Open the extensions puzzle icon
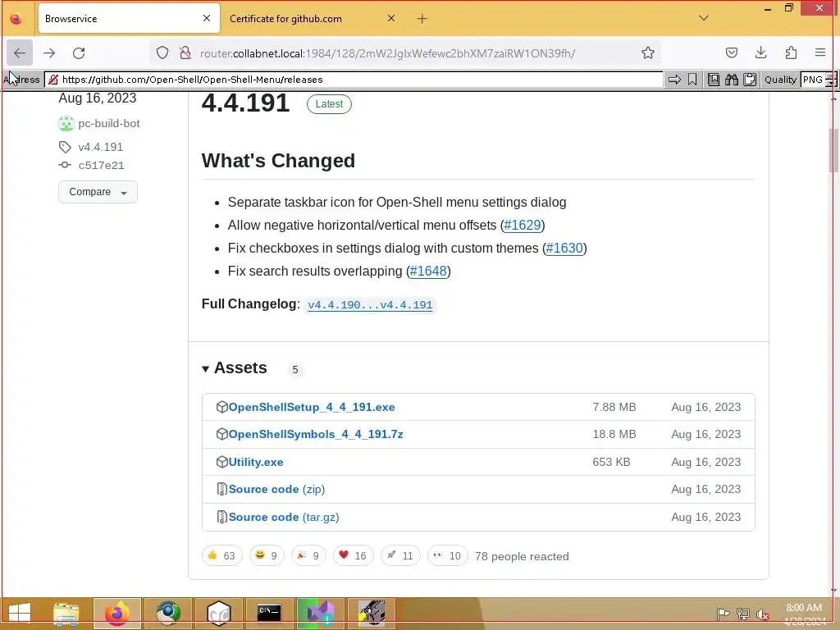 pos(791,52)
